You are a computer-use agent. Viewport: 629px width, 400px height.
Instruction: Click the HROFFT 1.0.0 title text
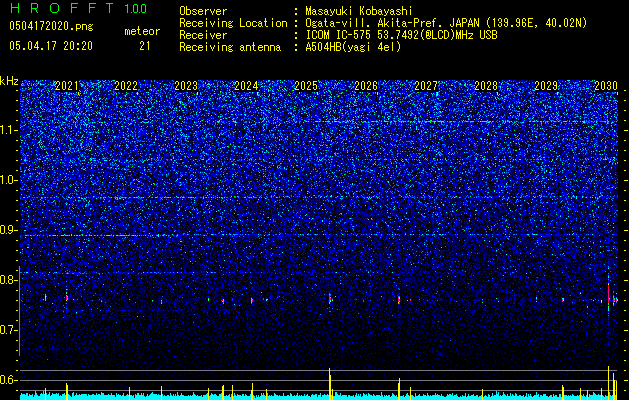point(78,8)
